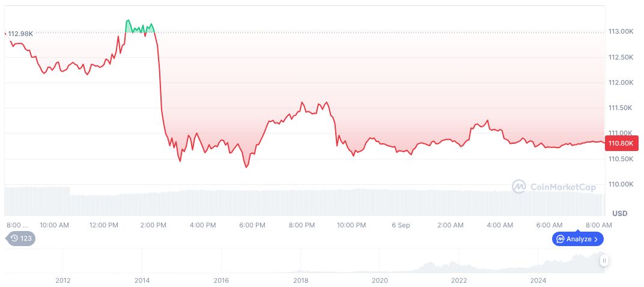Select 2014 on the mini timeline
The width and height of the screenshot is (644, 287).
(142, 280)
